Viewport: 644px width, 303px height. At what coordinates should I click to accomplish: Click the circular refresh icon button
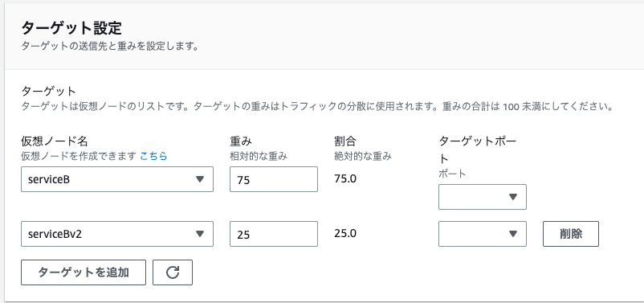pyautogui.click(x=173, y=272)
